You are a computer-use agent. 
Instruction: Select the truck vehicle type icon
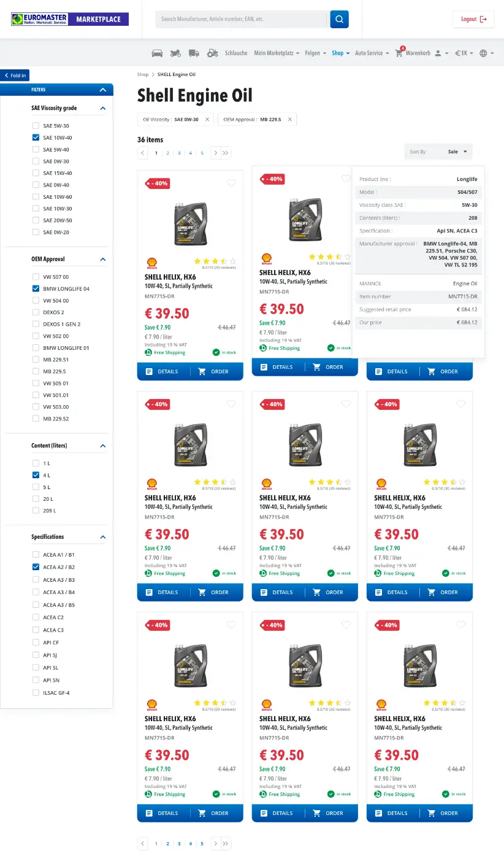click(x=194, y=53)
